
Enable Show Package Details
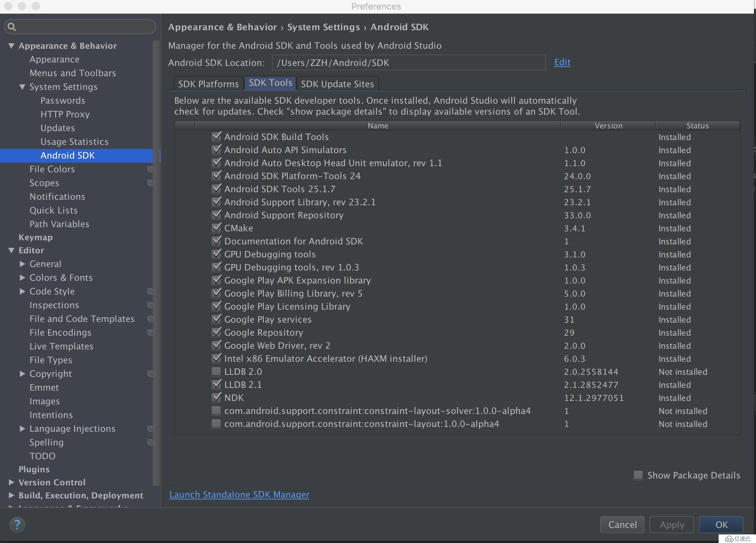coord(638,475)
